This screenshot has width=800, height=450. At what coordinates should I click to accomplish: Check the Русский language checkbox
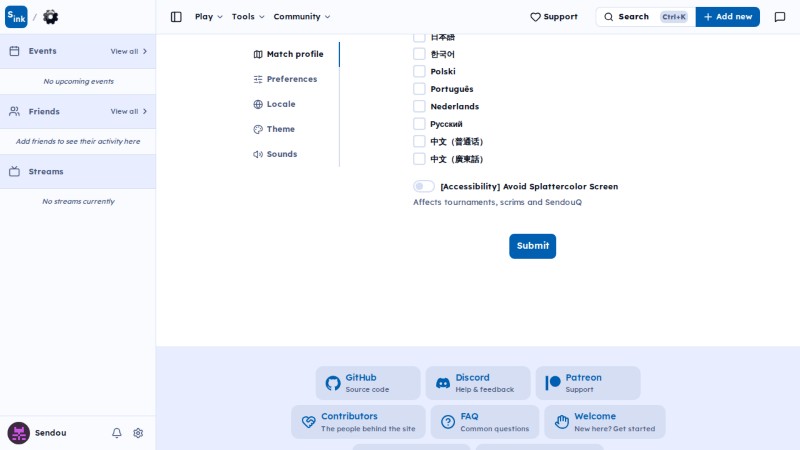click(x=419, y=124)
